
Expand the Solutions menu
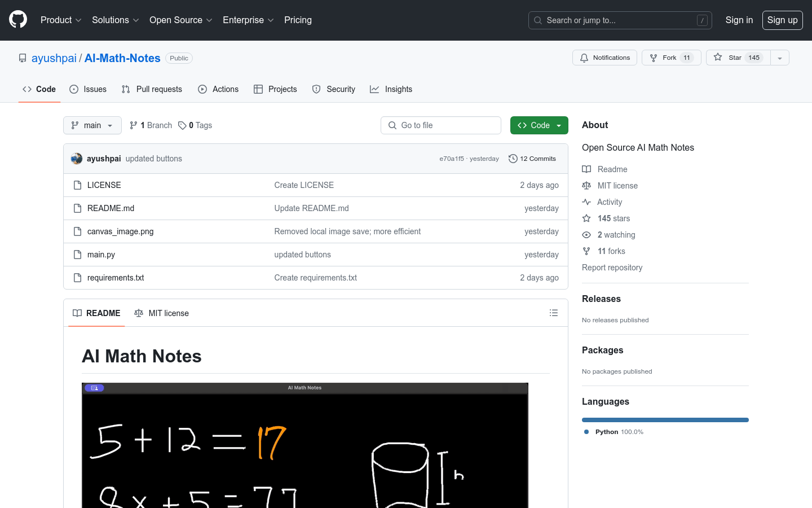pos(116,20)
